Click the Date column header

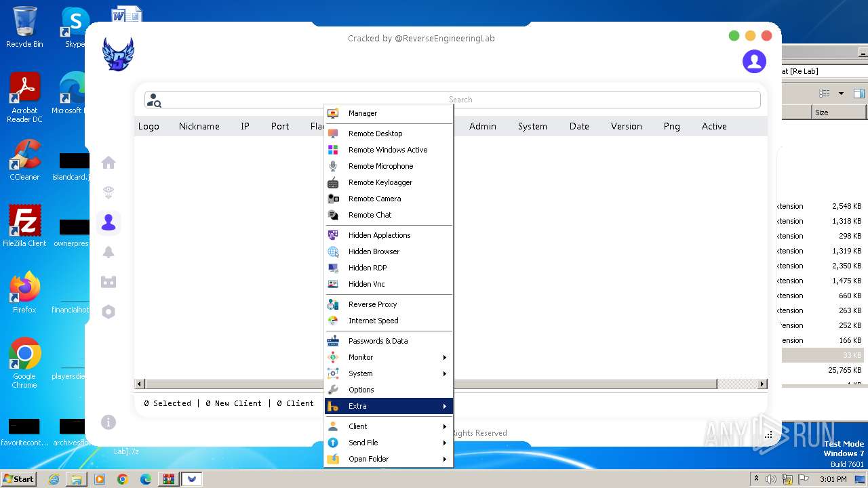(x=579, y=126)
